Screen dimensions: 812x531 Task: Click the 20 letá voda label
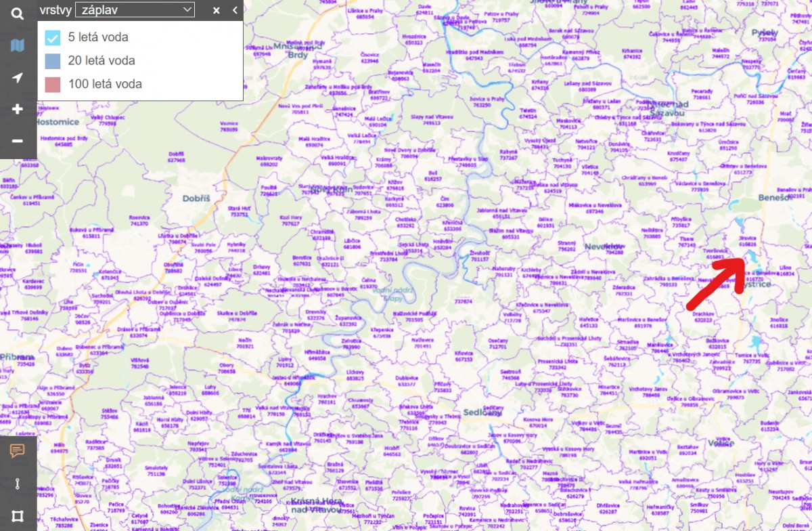click(x=101, y=61)
